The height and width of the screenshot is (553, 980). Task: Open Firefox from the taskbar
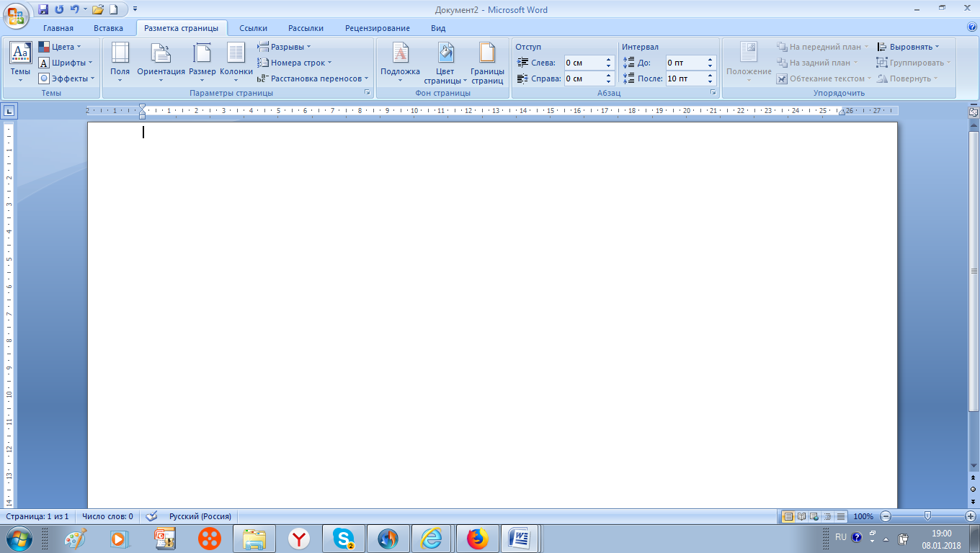pos(477,538)
